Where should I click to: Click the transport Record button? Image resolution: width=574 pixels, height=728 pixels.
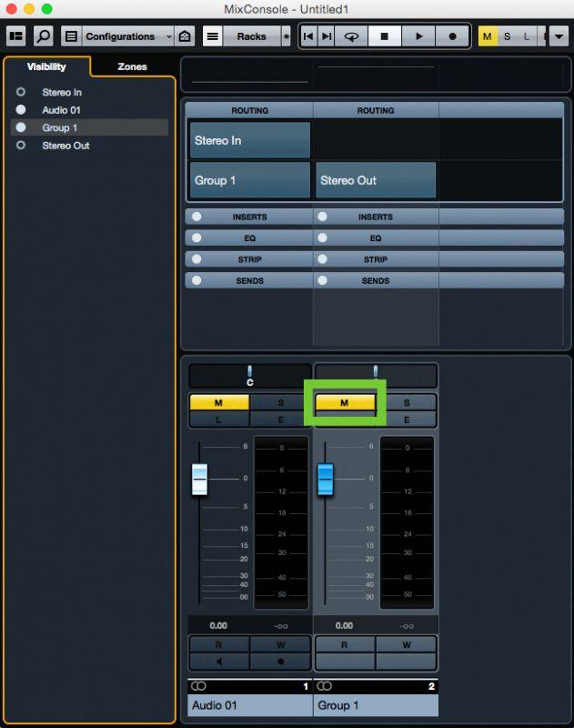(x=452, y=36)
